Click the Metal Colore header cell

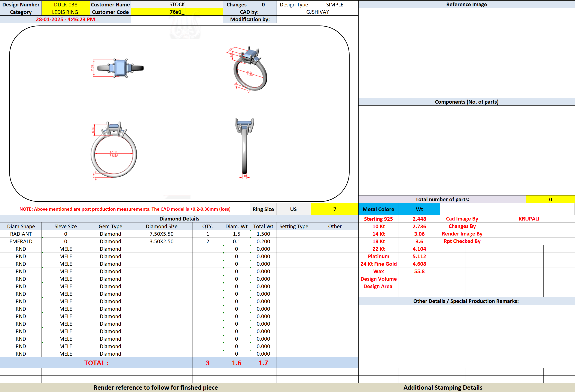tap(378, 209)
